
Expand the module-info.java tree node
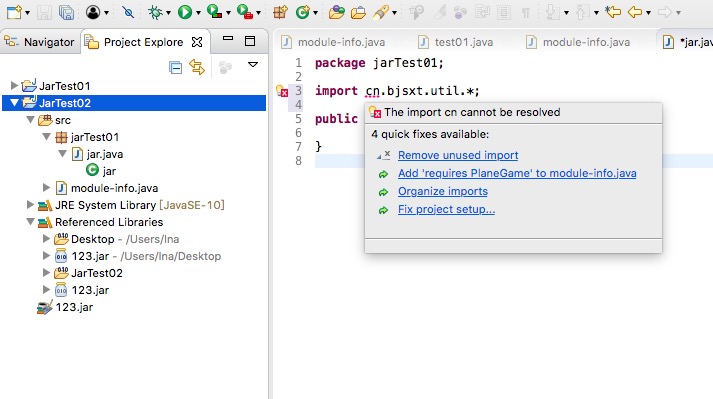pos(46,187)
